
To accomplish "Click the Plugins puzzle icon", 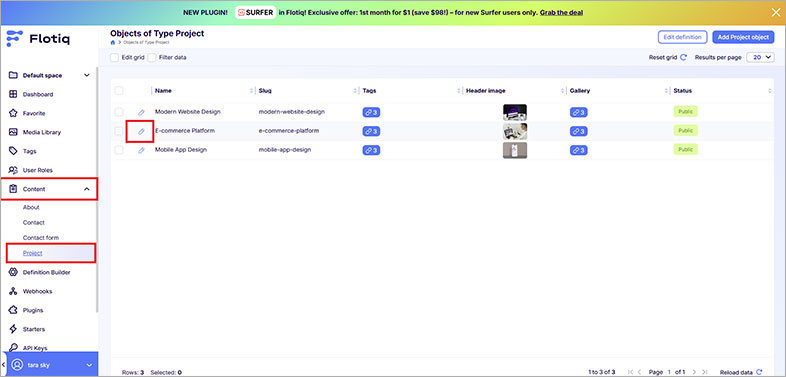I will [14, 310].
